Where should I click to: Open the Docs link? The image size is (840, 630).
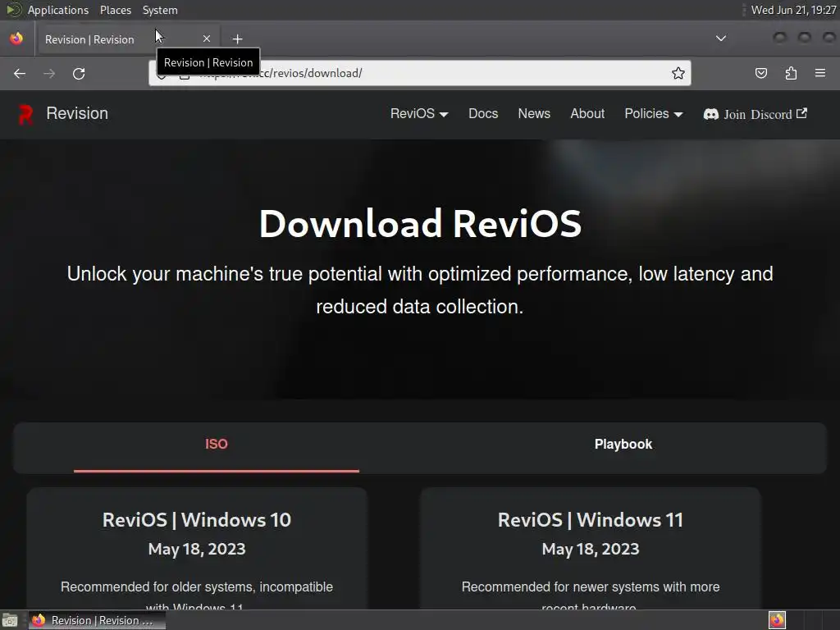[483, 113]
